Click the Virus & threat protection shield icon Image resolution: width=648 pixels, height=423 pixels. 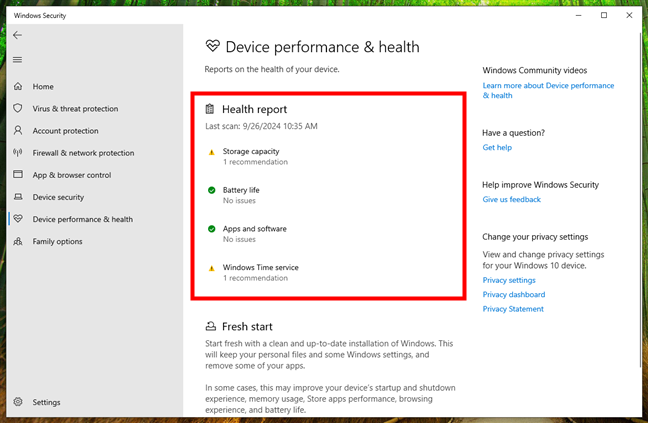pos(18,108)
